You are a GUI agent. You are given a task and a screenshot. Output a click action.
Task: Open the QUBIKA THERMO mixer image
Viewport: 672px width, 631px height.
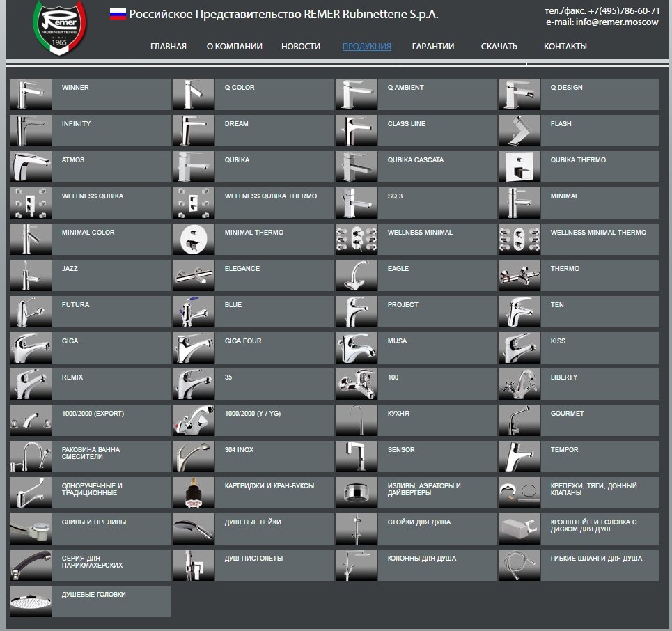pos(519,166)
